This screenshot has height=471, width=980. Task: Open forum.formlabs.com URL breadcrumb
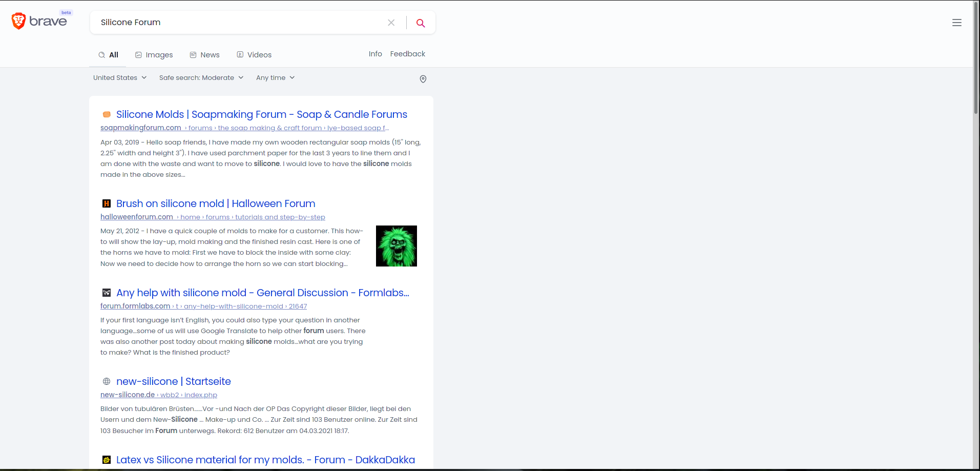[203, 306]
